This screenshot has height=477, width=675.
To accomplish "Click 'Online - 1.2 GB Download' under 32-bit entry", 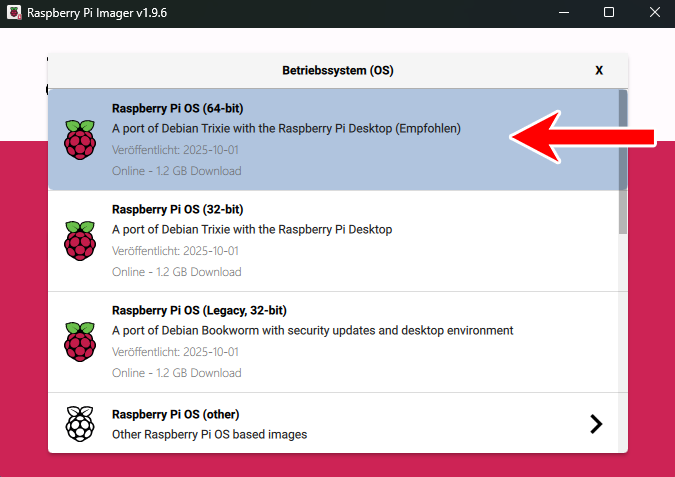I will (x=176, y=272).
